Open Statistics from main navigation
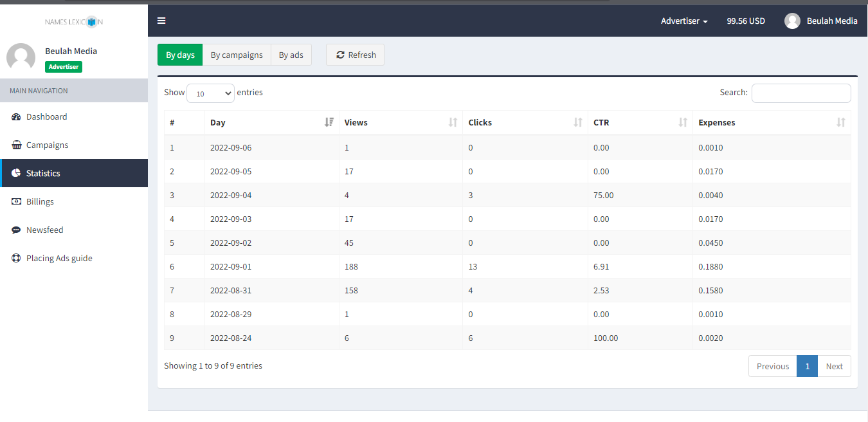 point(74,173)
